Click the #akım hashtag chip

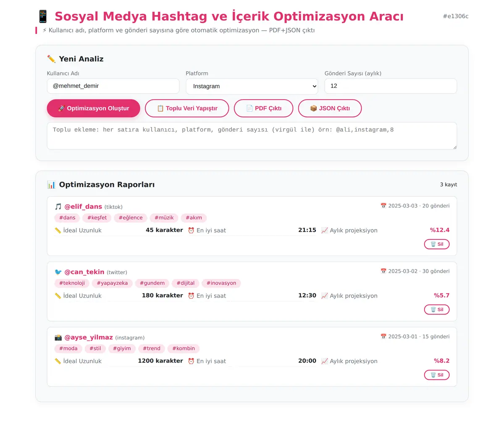[x=194, y=218]
